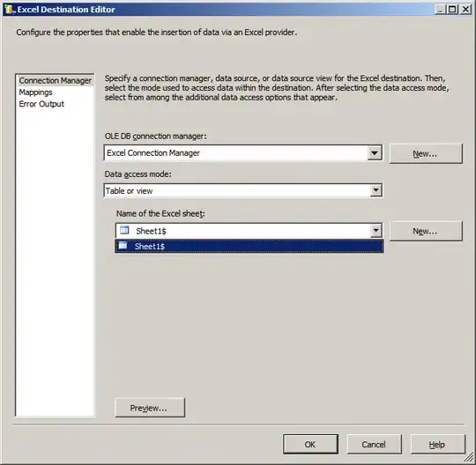476x465 pixels.
Task: Click the Excel Destination Editor title icon
Action: click(x=10, y=10)
